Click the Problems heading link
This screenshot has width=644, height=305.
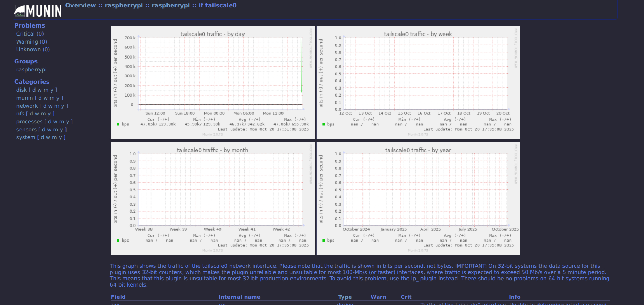pos(29,25)
